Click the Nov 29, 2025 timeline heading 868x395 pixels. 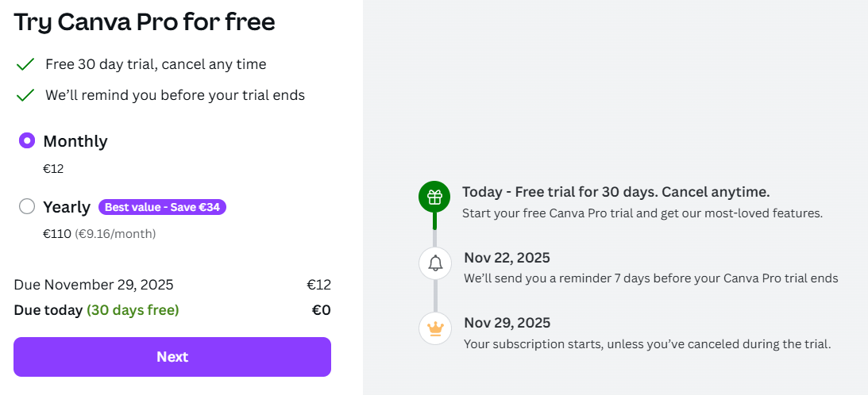coord(507,323)
